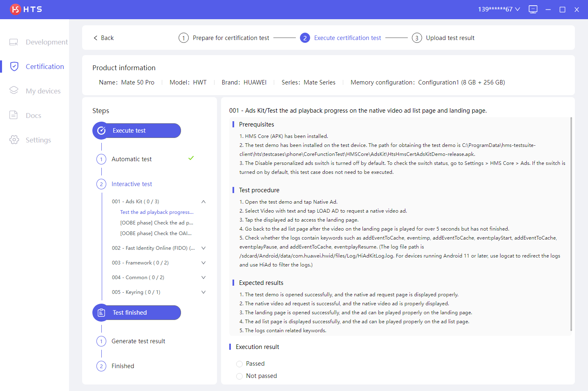Click the Test finished step button

point(136,313)
